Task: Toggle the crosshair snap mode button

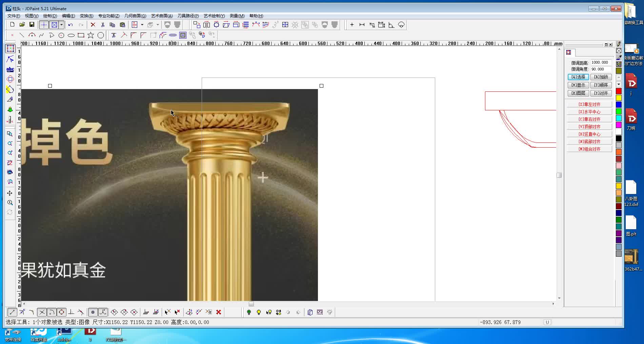Action: coord(44,25)
